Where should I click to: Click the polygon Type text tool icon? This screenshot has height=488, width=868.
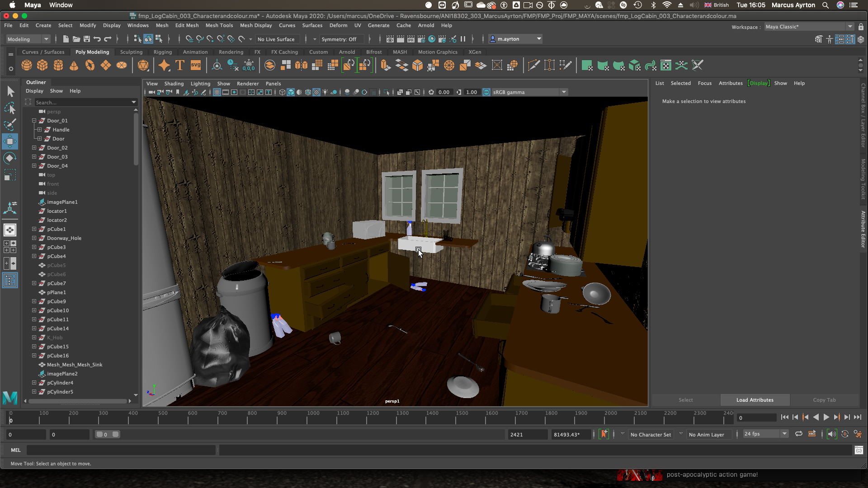pyautogui.click(x=180, y=66)
